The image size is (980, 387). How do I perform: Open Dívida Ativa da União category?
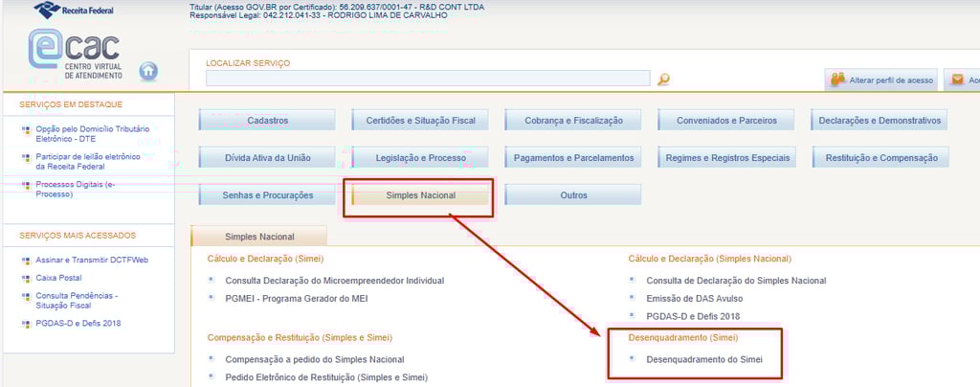[x=267, y=157]
